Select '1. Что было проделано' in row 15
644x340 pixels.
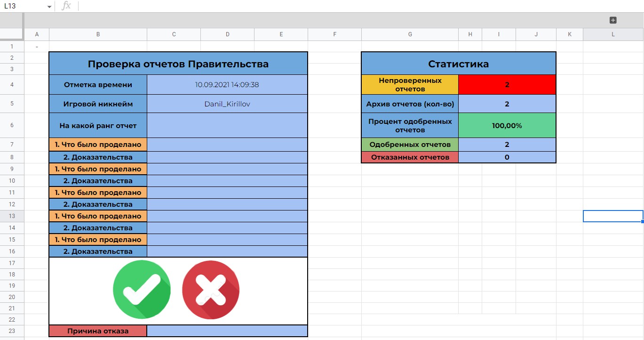click(98, 240)
